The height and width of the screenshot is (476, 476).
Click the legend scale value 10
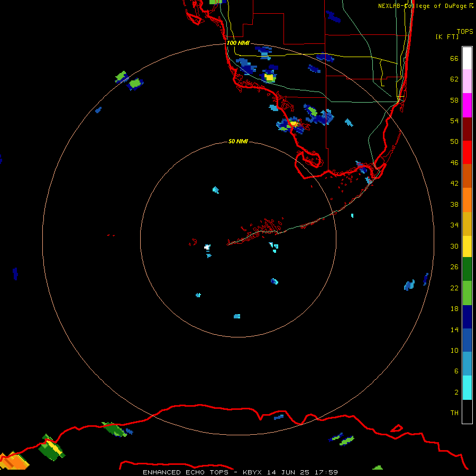[x=454, y=350]
